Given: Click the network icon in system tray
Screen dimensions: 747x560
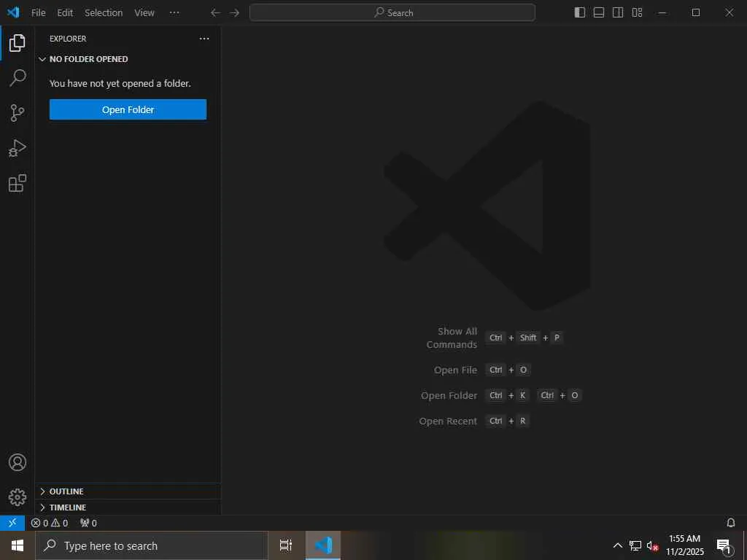Looking at the screenshot, I should [x=635, y=545].
